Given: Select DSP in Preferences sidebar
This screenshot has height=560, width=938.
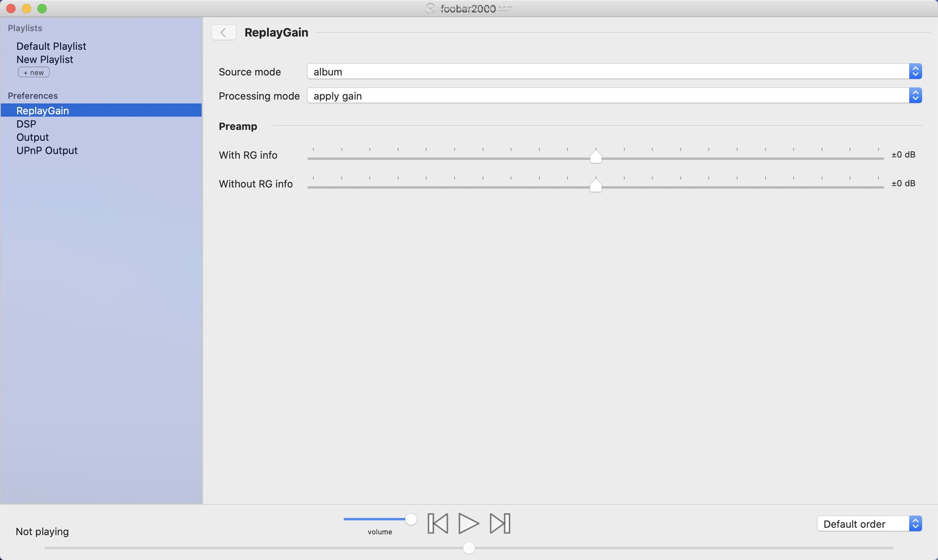Looking at the screenshot, I should pos(26,124).
